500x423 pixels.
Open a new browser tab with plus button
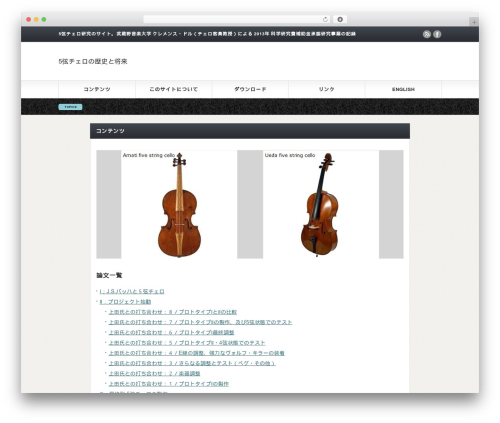(x=474, y=22)
